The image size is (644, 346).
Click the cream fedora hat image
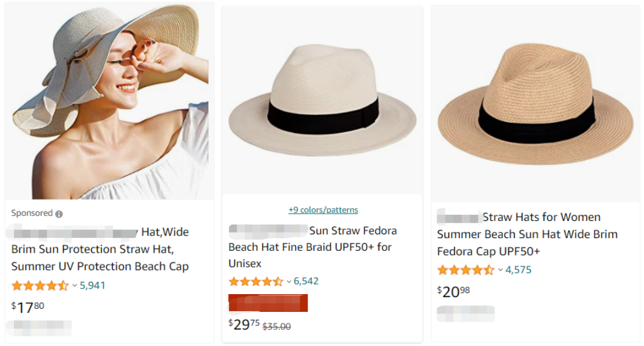point(322,101)
